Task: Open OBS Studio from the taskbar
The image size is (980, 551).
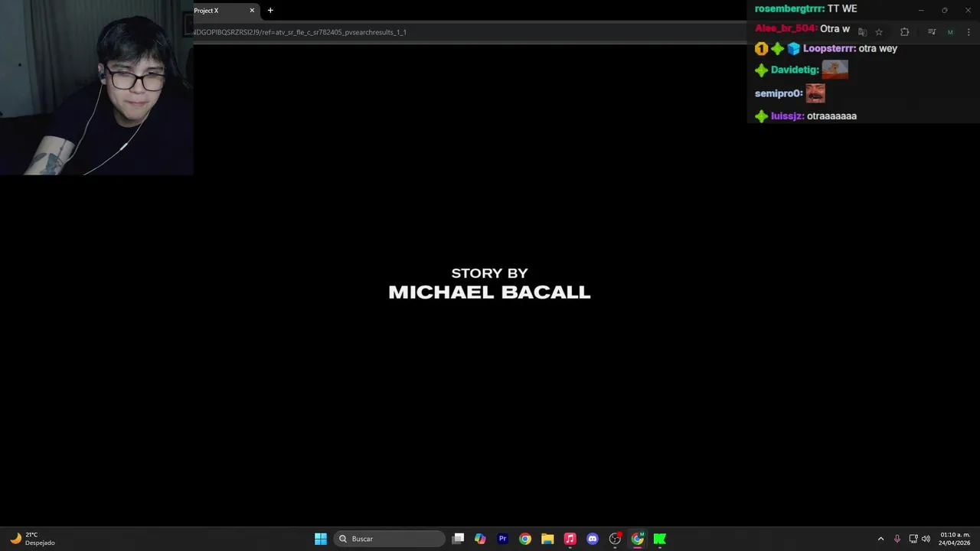Action: coord(615,539)
